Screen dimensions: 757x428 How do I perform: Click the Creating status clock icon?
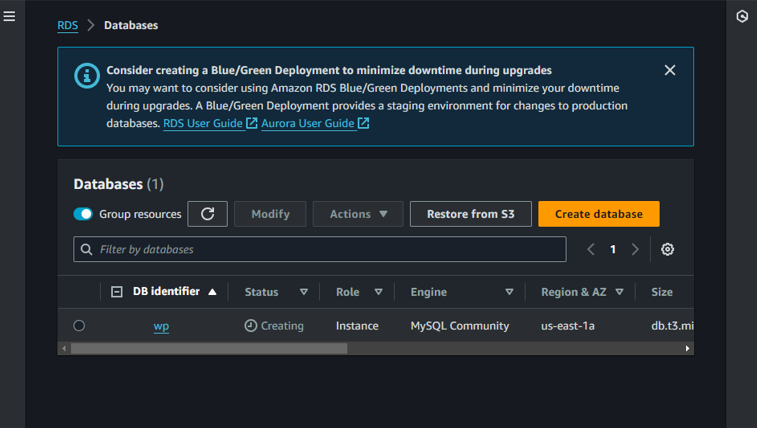pyautogui.click(x=251, y=326)
